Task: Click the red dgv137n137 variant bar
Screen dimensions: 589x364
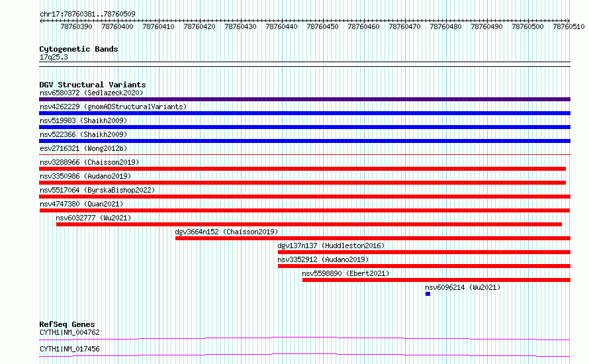Action: [424, 252]
